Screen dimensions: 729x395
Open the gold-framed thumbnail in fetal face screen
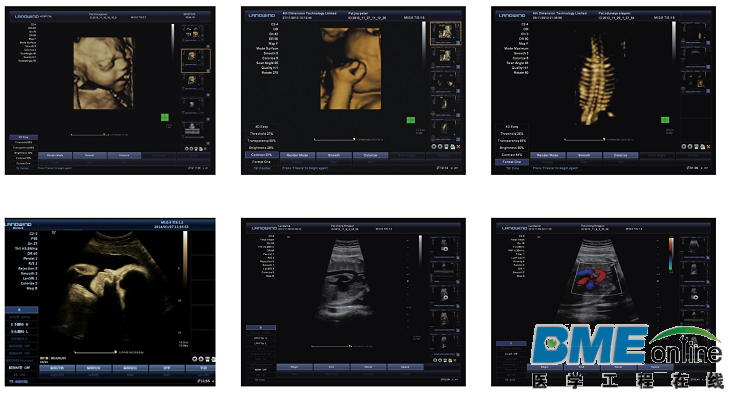195,60
